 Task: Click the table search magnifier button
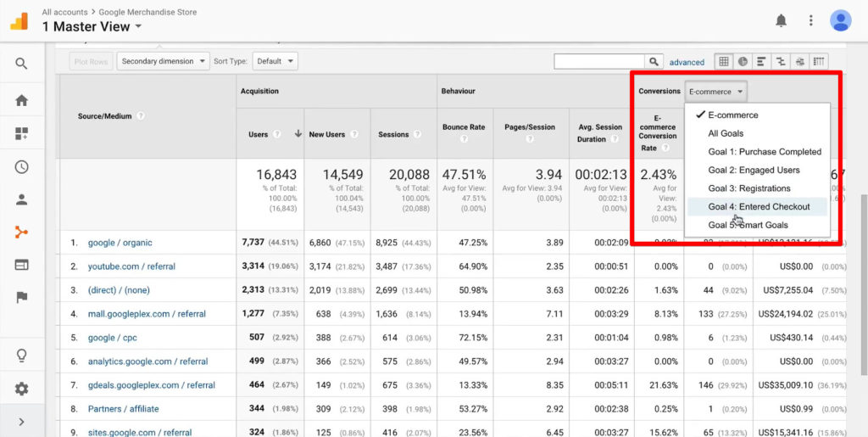point(654,61)
